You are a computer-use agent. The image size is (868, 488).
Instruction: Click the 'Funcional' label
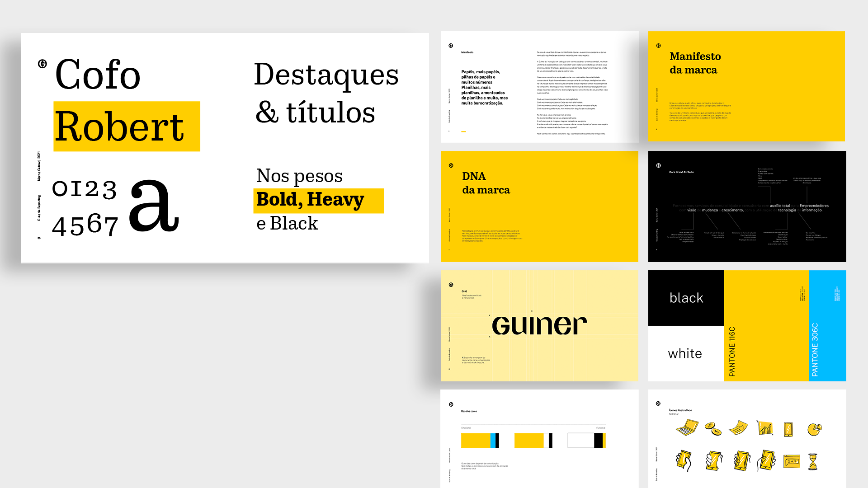click(x=601, y=428)
